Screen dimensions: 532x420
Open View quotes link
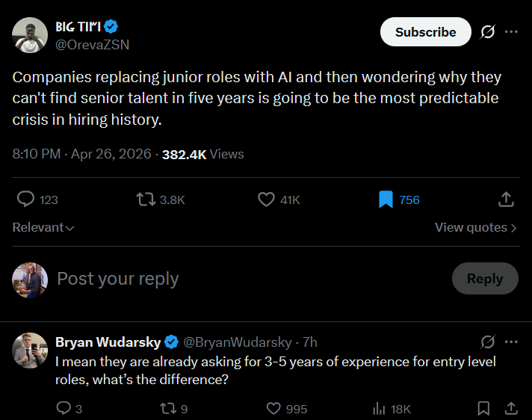475,227
